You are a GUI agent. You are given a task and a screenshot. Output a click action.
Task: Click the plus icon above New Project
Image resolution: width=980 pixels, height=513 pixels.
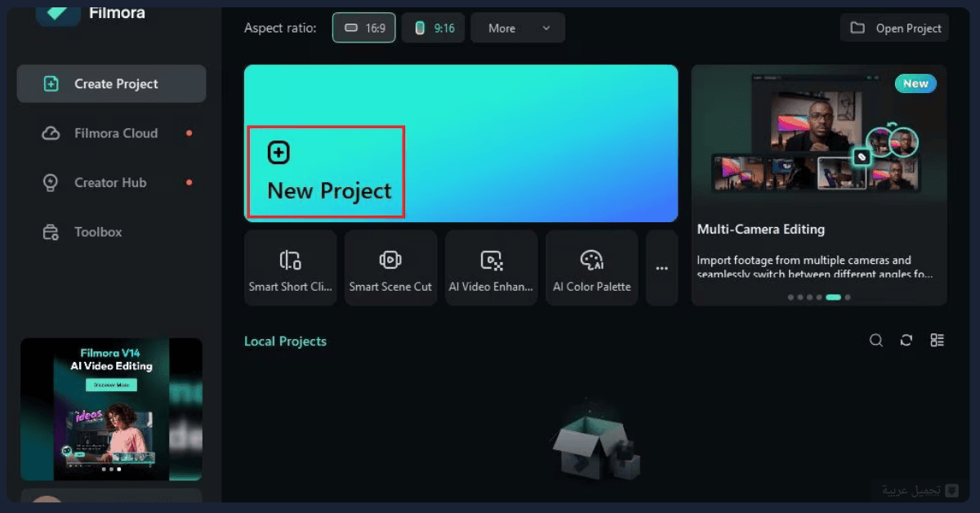click(x=278, y=152)
